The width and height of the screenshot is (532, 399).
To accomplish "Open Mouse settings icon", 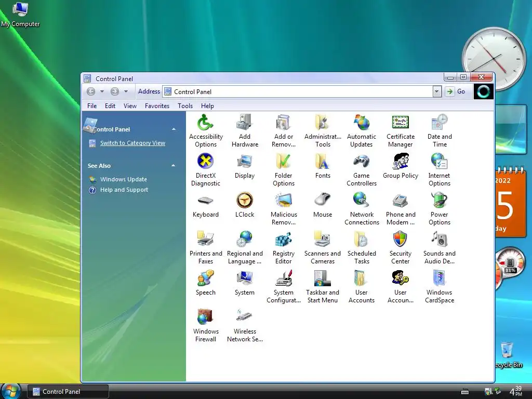I will tap(322, 200).
